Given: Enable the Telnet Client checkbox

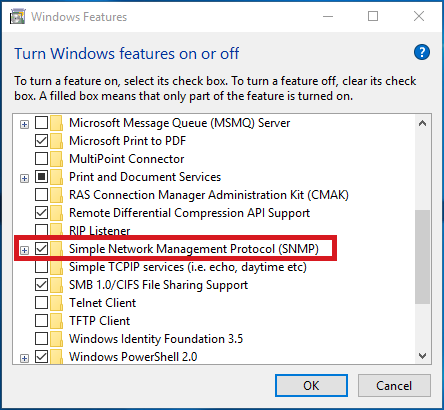Looking at the screenshot, I should [x=41, y=303].
